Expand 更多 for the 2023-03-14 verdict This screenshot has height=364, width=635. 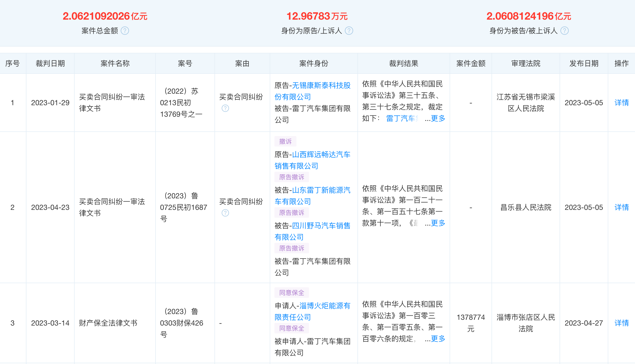438,339
